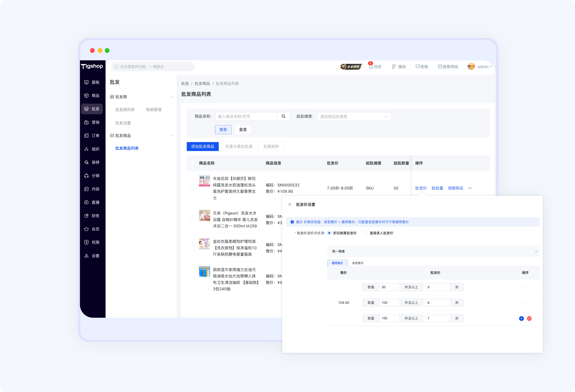Viewport: 575px width, 392px height.
Task: Check the 半亩花田 product row checkbox
Action: (192, 188)
